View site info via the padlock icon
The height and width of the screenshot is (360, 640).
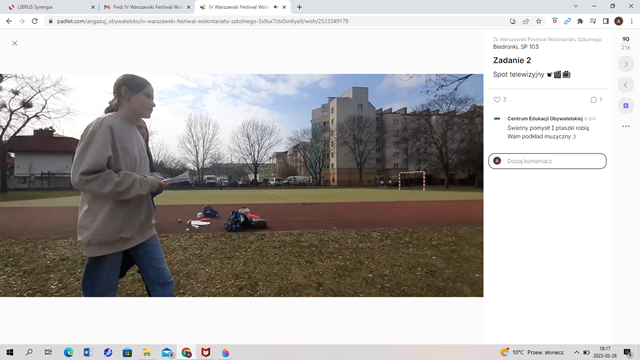coord(51,21)
